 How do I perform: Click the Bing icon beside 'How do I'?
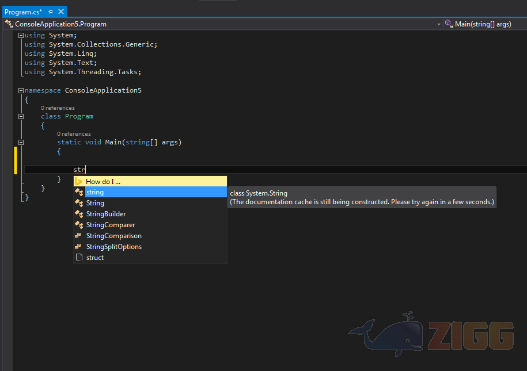click(79, 181)
